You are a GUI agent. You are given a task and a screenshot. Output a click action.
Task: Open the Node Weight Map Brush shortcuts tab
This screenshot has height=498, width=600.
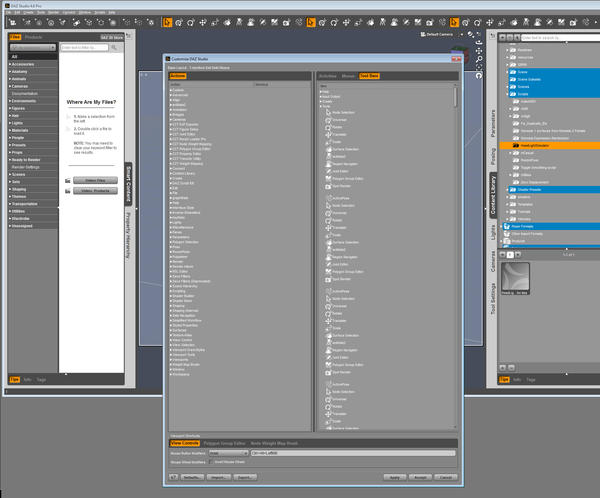pyautogui.click(x=274, y=443)
